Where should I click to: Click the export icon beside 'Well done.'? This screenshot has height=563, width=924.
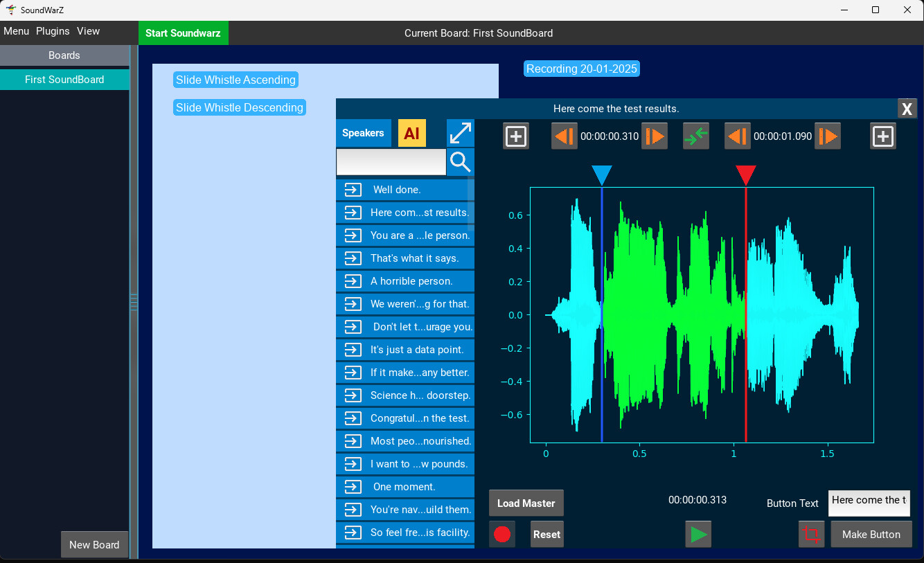(353, 189)
